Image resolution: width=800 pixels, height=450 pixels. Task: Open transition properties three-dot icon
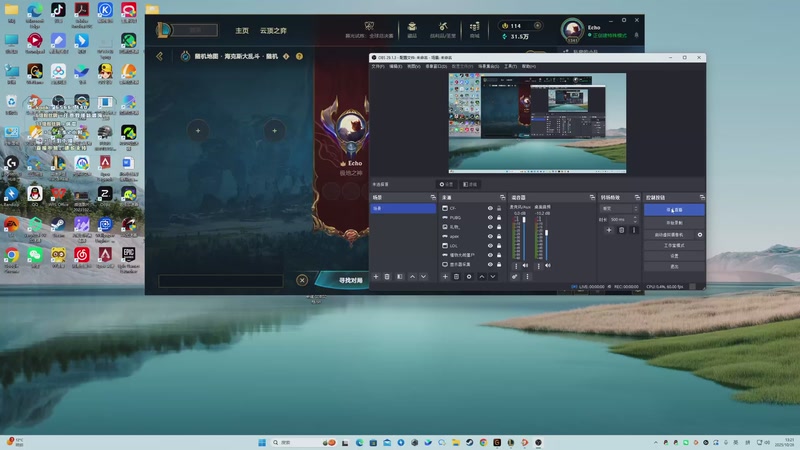[634, 230]
